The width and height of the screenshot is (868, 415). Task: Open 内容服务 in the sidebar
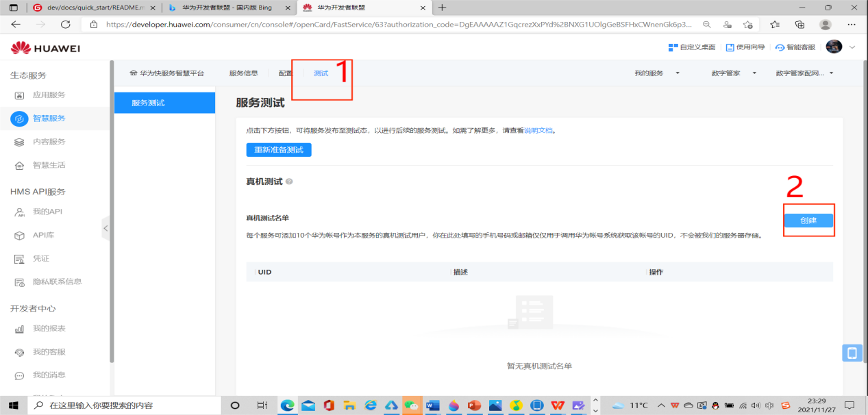pos(49,142)
